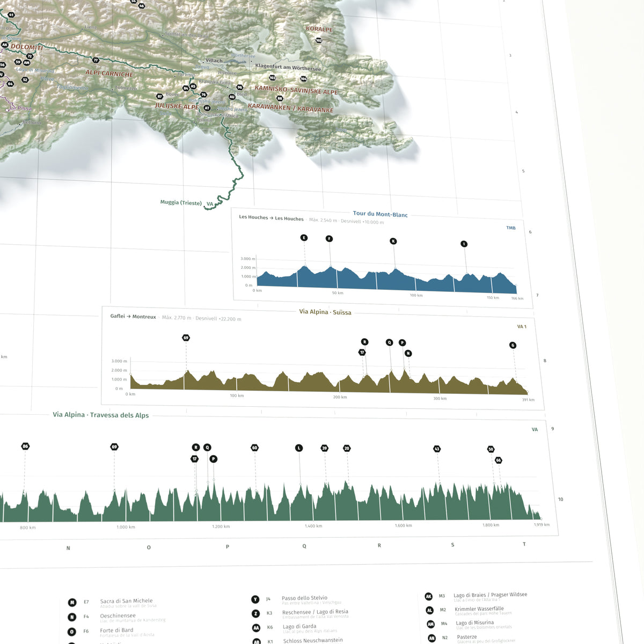Click the 'Gaflei → Montreux' route text

(x=133, y=317)
